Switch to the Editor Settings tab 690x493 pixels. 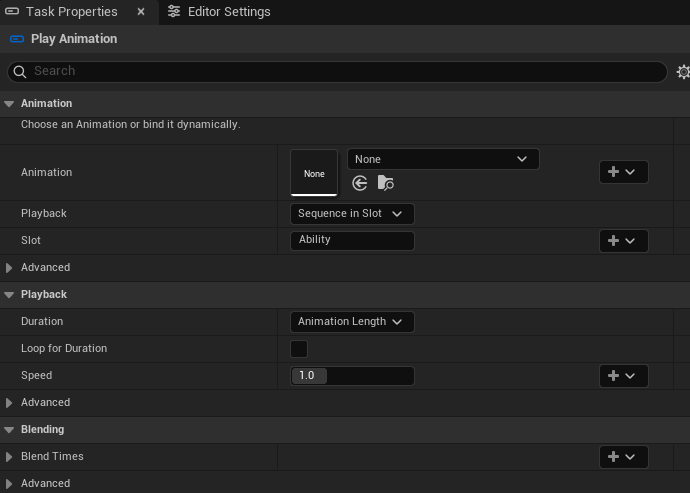click(x=219, y=12)
